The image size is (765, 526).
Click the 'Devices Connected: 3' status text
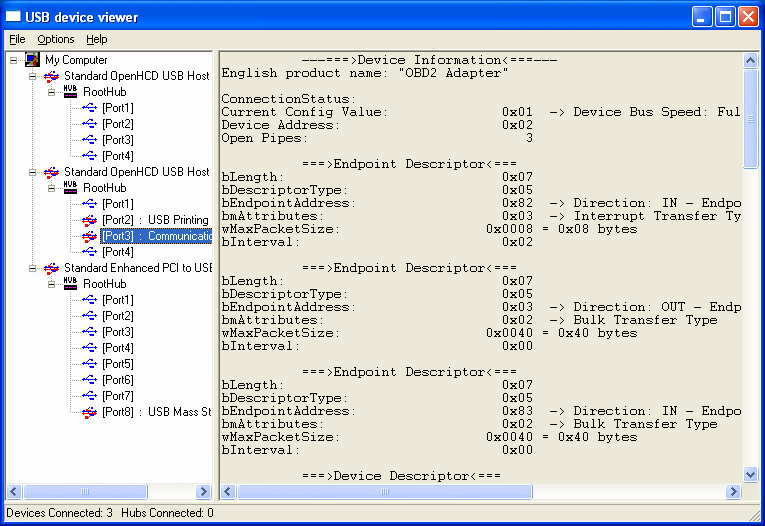point(59,513)
